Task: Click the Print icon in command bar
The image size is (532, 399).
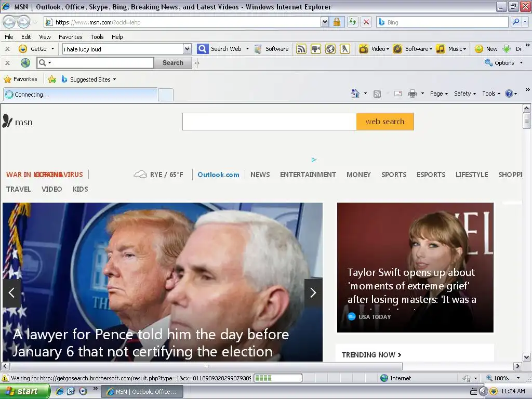Action: tap(412, 94)
